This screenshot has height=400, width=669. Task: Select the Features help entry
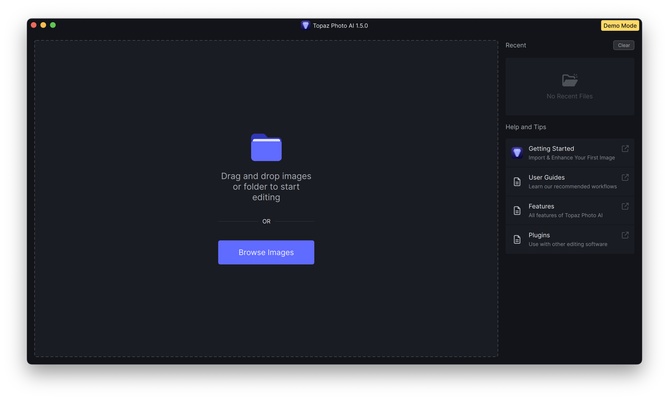point(541,207)
